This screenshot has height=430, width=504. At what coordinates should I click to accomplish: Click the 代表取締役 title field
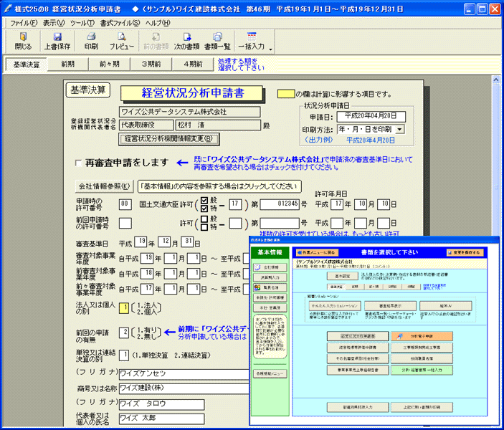tap(146, 125)
